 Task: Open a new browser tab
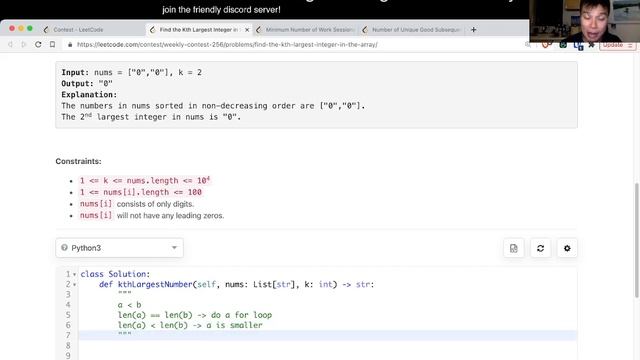[473, 29]
